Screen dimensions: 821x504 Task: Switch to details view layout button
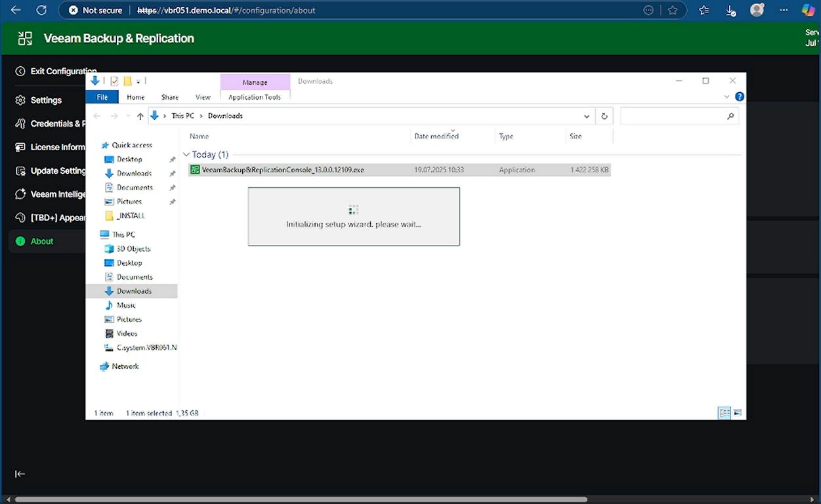[725, 413]
